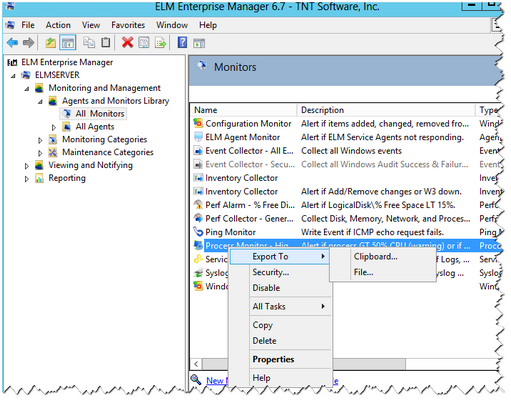Toggle the Show/Hide Console Tree icon
511x401 pixels.
68,43
